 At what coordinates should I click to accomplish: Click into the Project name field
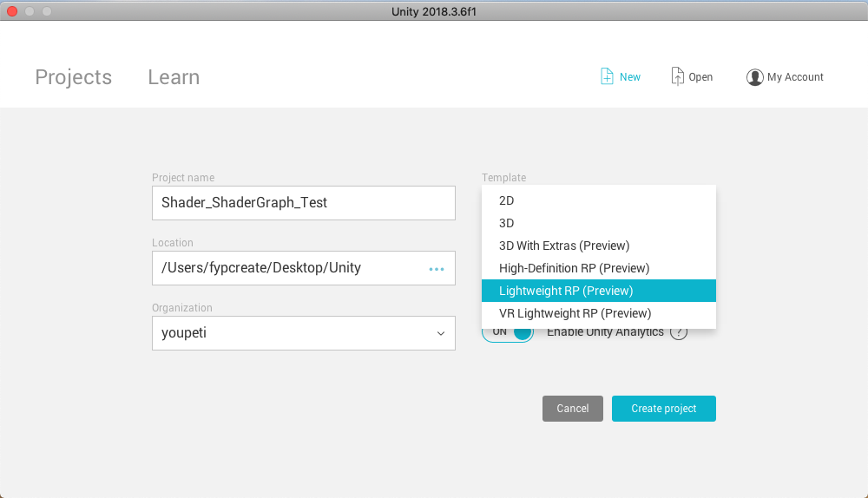(x=303, y=203)
